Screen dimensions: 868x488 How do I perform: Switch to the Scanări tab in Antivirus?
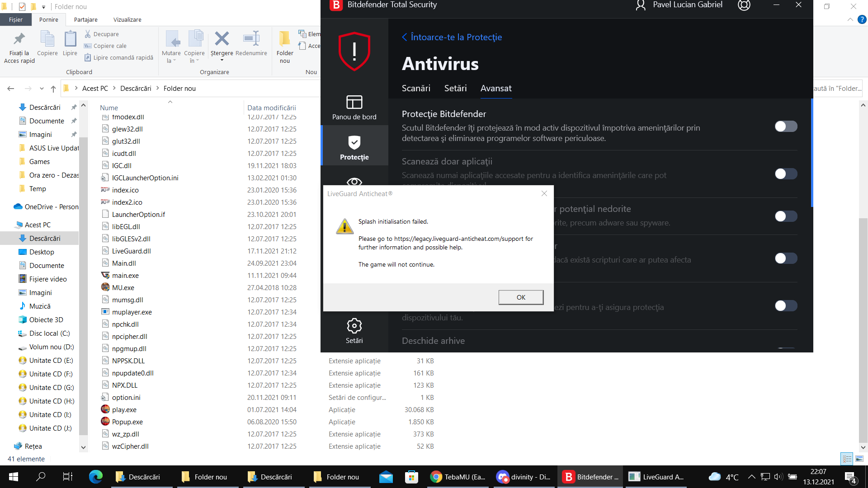pos(416,88)
